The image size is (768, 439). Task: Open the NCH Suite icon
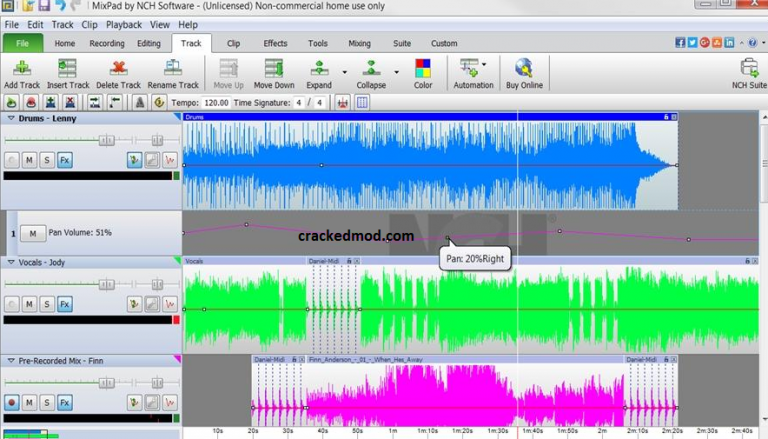(x=749, y=68)
